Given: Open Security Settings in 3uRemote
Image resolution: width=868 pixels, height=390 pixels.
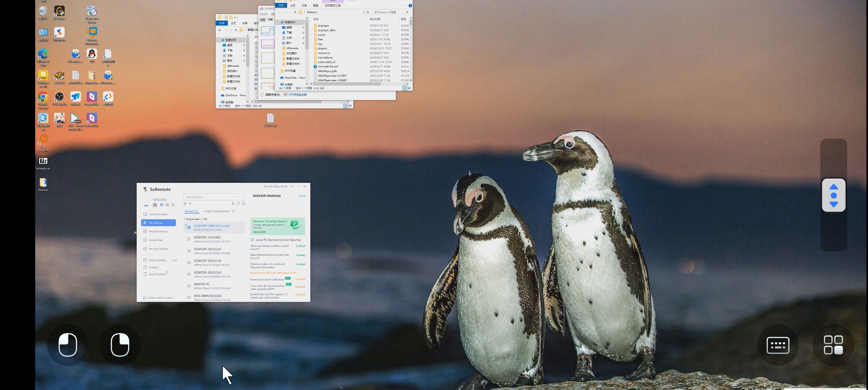Looking at the screenshot, I should point(158,249).
